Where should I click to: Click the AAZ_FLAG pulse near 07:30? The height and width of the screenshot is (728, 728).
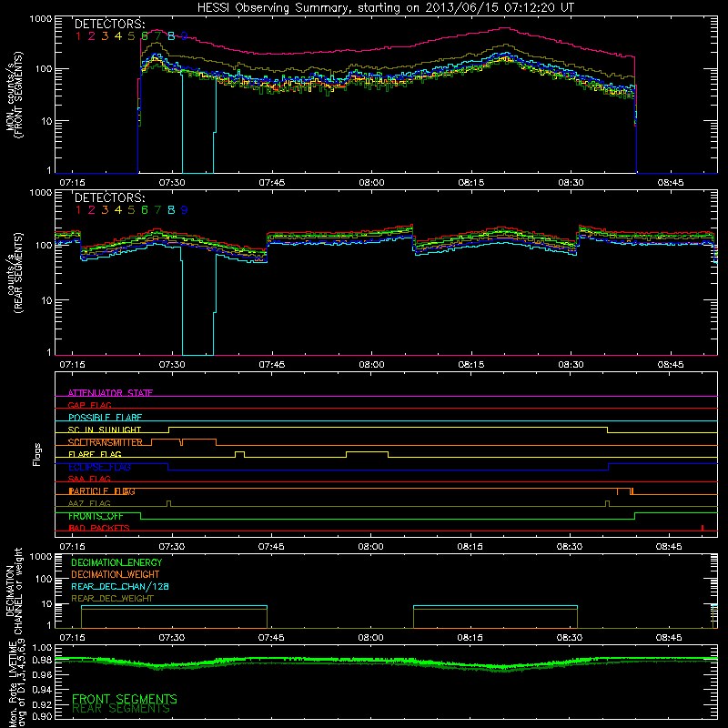click(x=168, y=503)
